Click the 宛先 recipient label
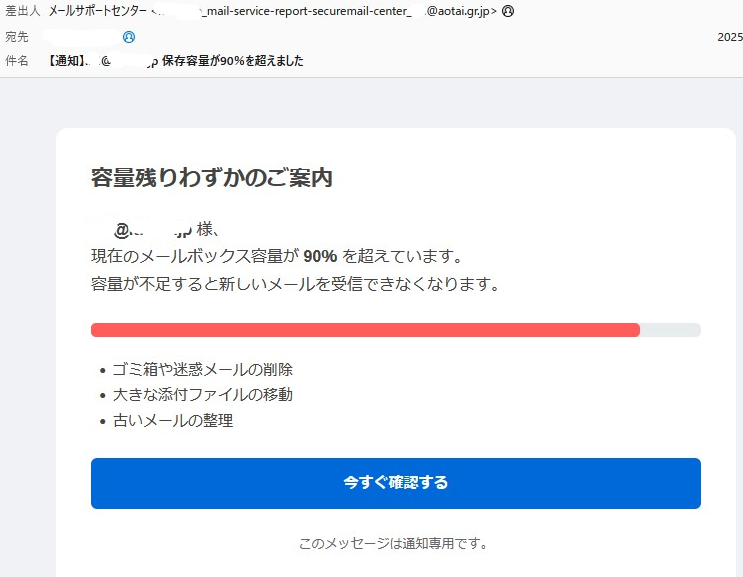This screenshot has width=743, height=577. (x=17, y=37)
